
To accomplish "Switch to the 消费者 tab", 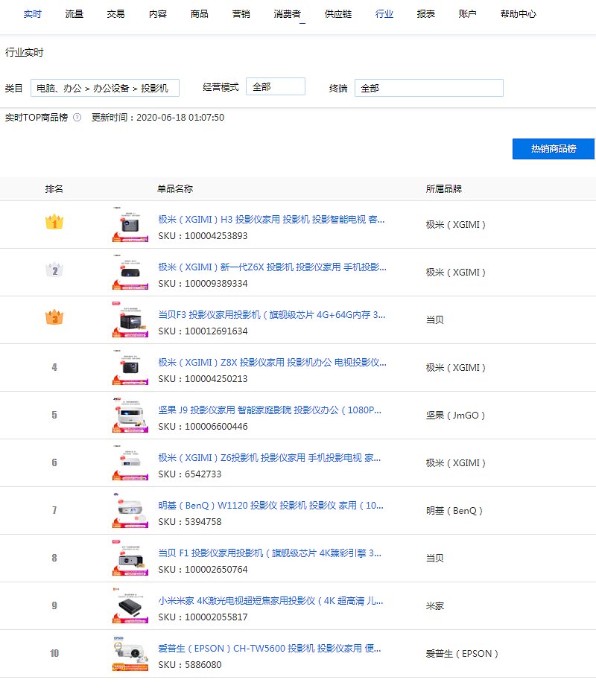I will 288,14.
